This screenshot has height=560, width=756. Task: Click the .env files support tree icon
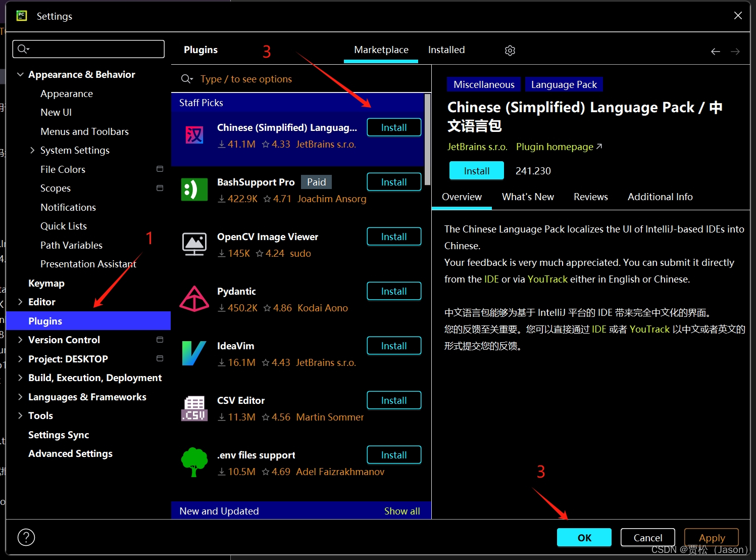tap(194, 462)
